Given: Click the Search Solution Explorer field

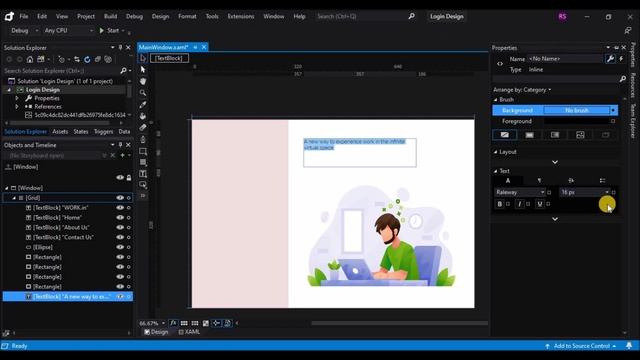Looking at the screenshot, I should click(61, 71).
